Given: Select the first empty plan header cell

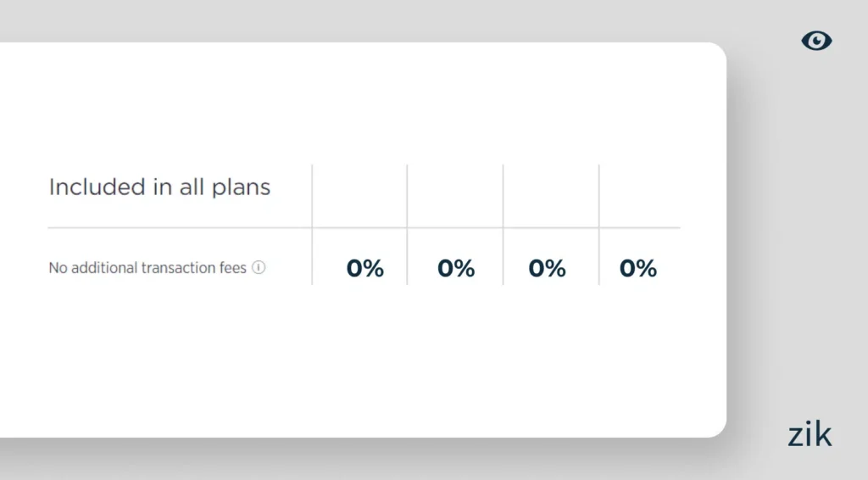Looking at the screenshot, I should (x=359, y=195).
